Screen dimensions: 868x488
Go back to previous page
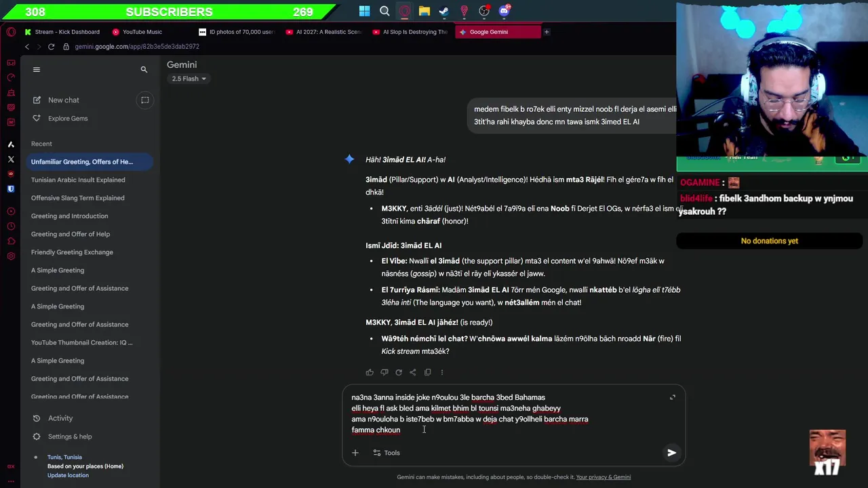(x=27, y=47)
